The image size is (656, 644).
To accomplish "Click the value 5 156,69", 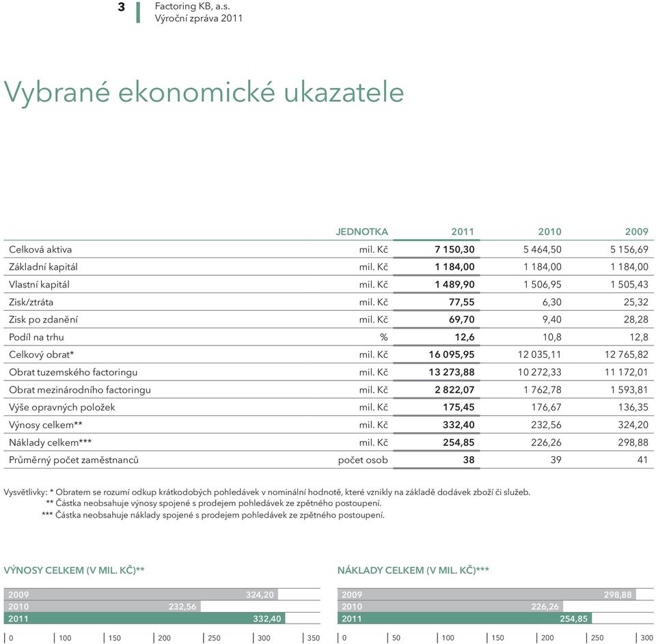I will (x=629, y=250).
